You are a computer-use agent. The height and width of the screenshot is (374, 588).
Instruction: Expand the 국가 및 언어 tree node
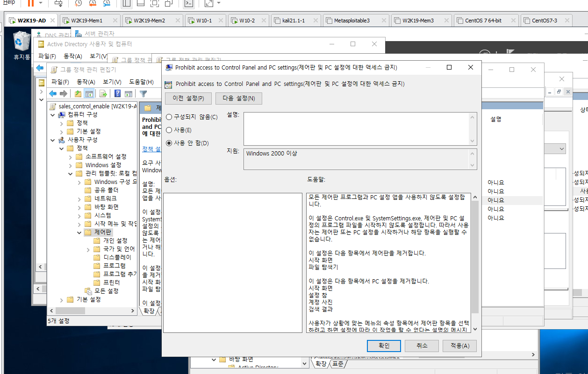pyautogui.click(x=88, y=249)
